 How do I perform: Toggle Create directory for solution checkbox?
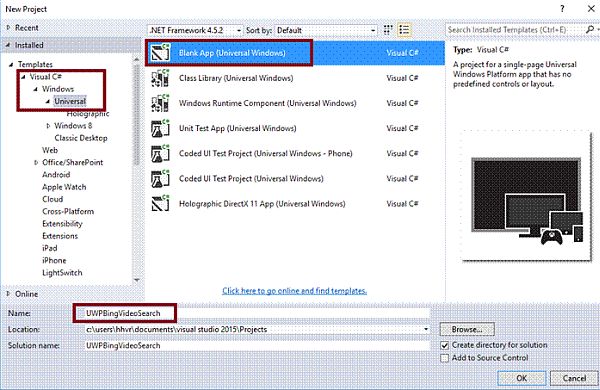point(444,346)
